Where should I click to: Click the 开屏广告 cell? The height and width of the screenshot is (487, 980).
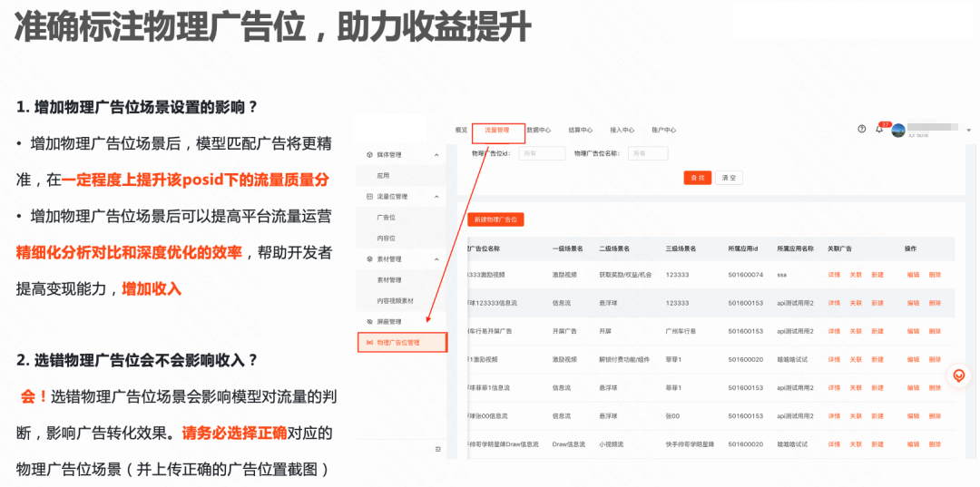coord(564,331)
